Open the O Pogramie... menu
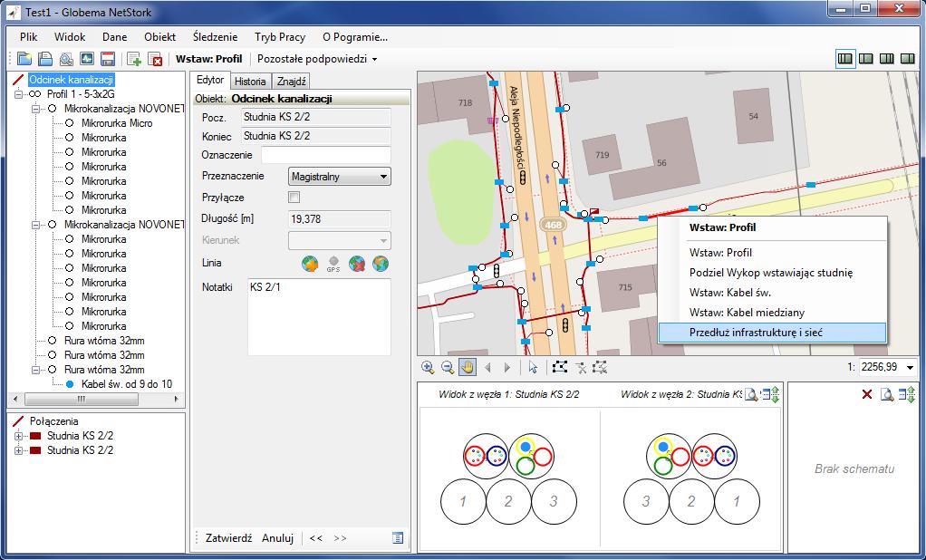Viewport: 926px width, 560px height. click(x=355, y=36)
